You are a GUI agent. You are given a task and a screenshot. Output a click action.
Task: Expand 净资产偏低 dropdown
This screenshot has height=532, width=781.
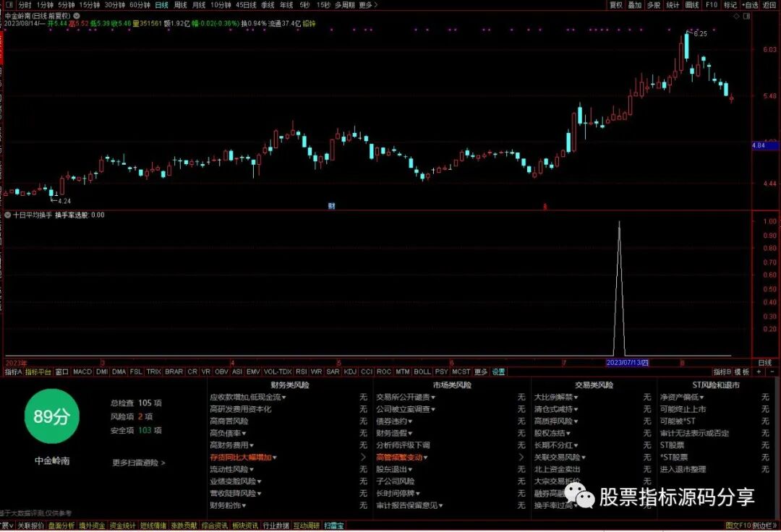[682, 397]
